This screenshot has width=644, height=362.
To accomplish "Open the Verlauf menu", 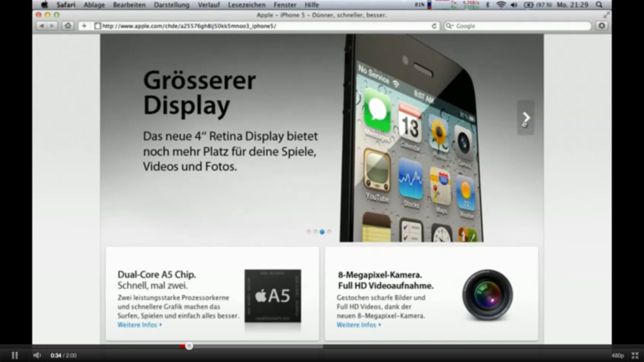I will [x=208, y=5].
